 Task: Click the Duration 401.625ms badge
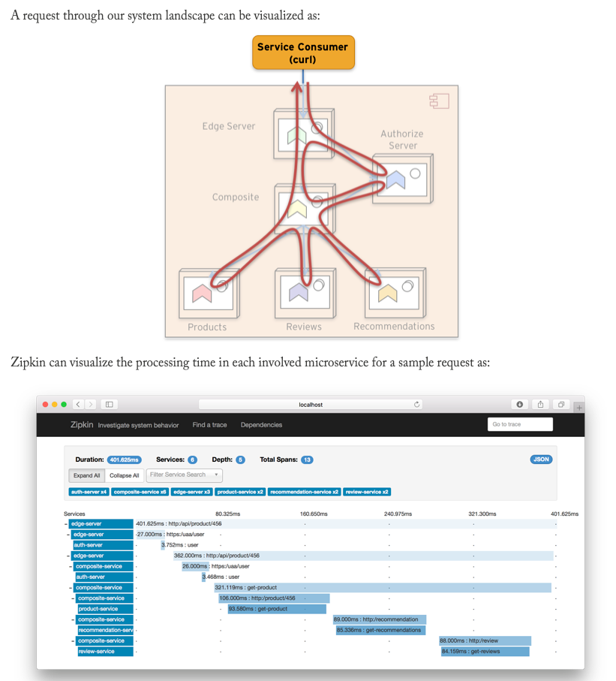[x=124, y=460]
